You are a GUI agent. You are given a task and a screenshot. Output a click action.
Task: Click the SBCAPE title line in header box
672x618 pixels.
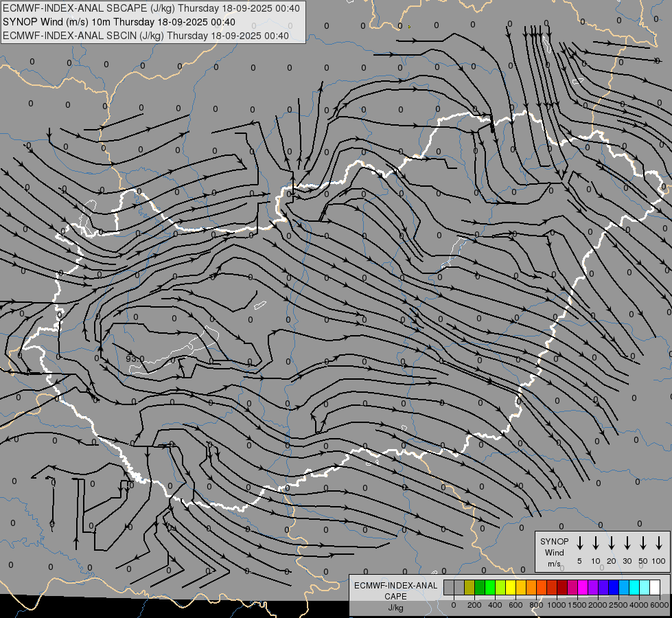coord(151,8)
